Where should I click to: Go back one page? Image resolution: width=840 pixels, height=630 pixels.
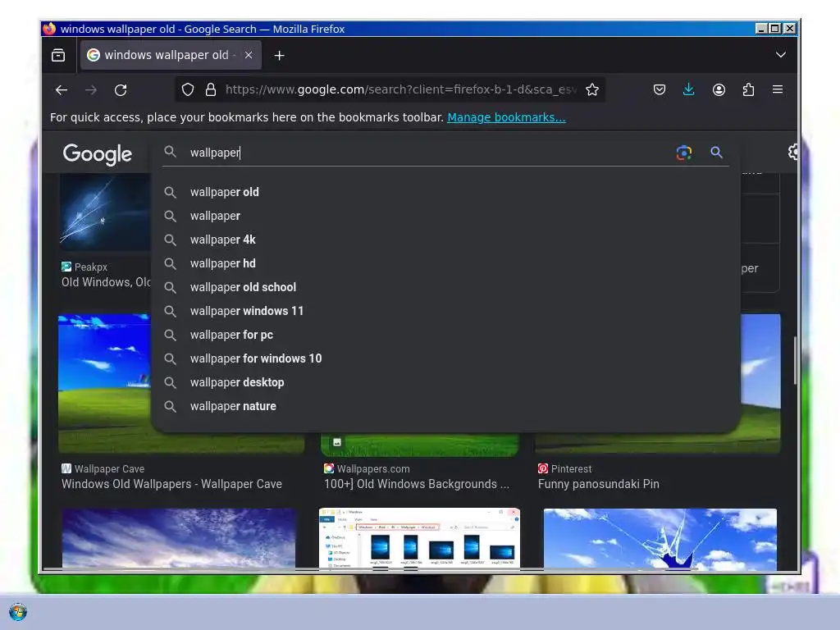pyautogui.click(x=62, y=90)
